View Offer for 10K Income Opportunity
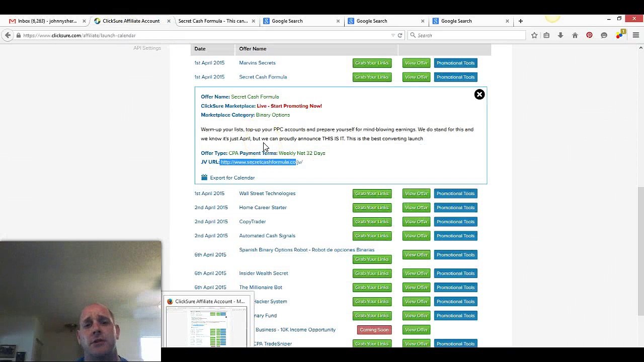 pos(416,329)
